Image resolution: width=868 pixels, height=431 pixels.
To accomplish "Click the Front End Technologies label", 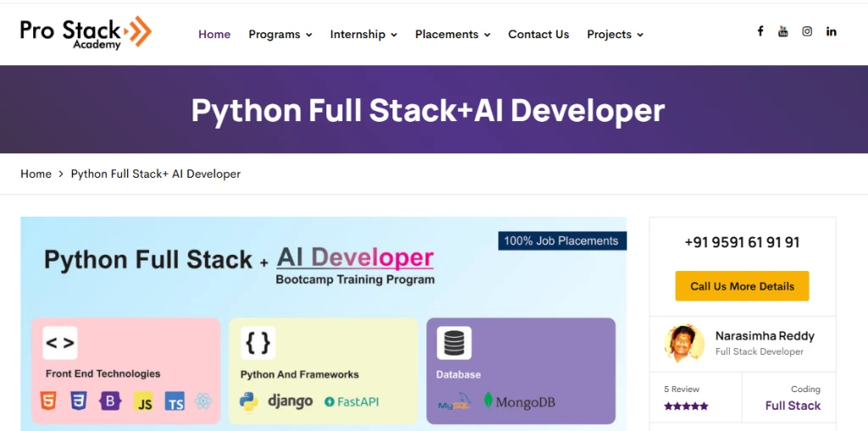I will [103, 373].
